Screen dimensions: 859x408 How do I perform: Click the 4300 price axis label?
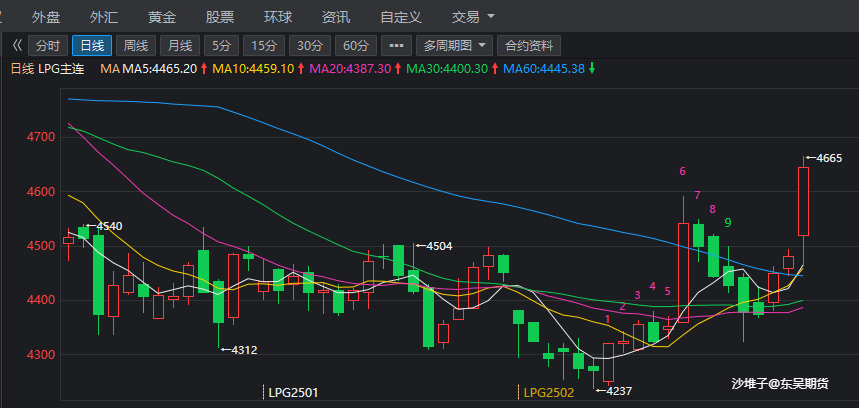coord(42,355)
